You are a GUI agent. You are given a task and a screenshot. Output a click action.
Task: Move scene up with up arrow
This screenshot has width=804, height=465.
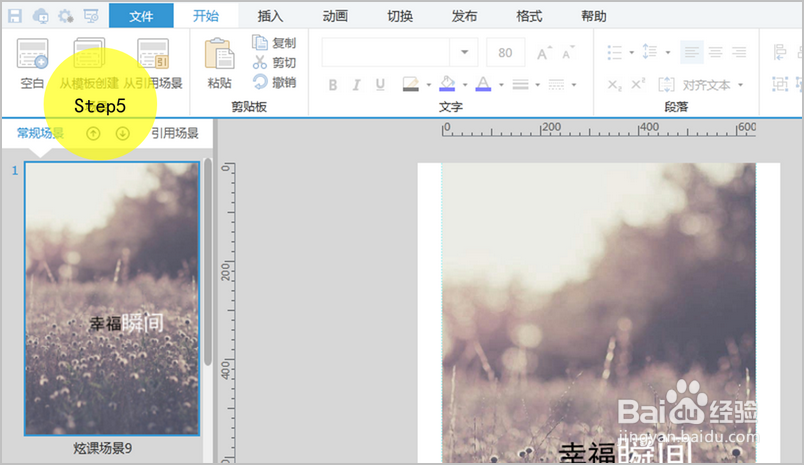93,134
